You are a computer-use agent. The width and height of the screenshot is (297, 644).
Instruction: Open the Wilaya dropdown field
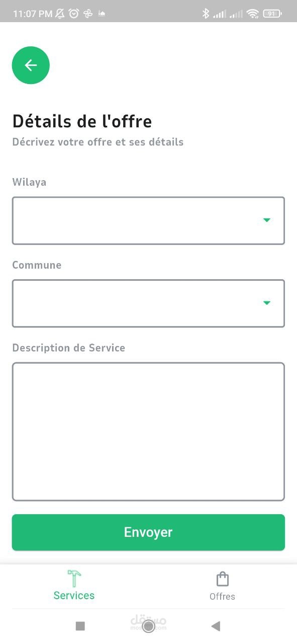pos(148,220)
